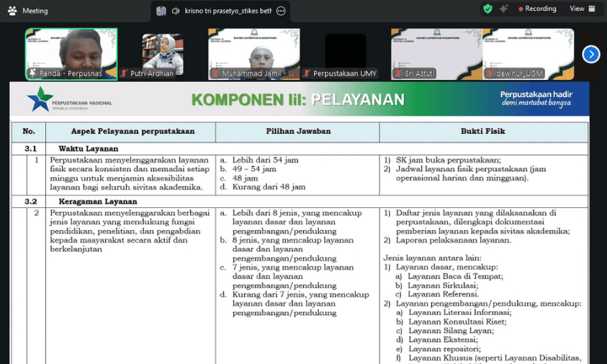Click the red Recording indicator
Screen dimensions: 607x364
coord(537,9)
